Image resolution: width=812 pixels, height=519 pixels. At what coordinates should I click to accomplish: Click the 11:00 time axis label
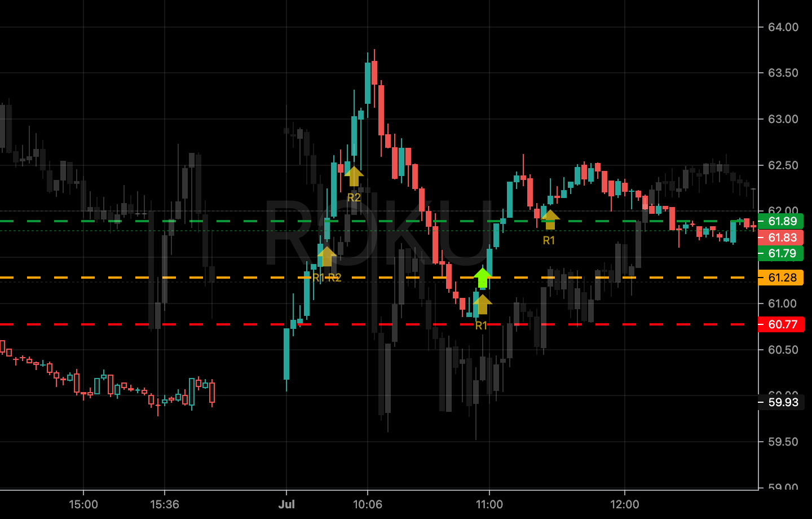pyautogui.click(x=489, y=504)
